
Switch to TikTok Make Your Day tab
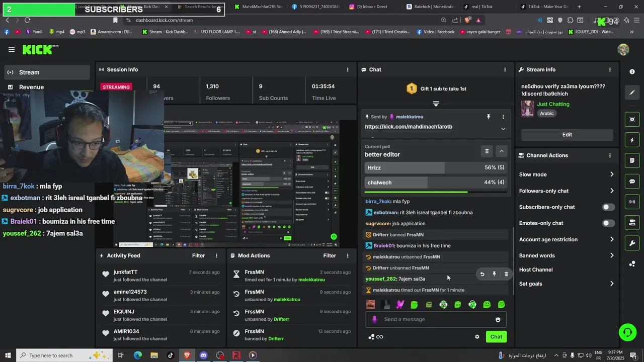click(545, 7)
